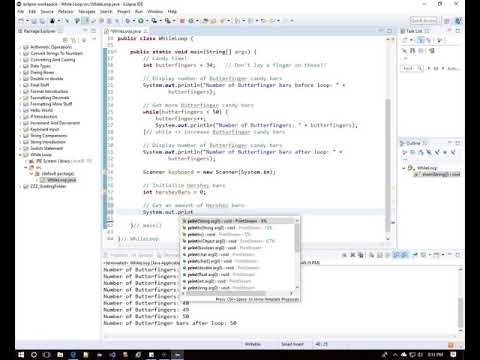Screen dimensions: 480x360
Task: Click the New file toolbar icon
Action: pyautogui.click(x=21, y=21)
